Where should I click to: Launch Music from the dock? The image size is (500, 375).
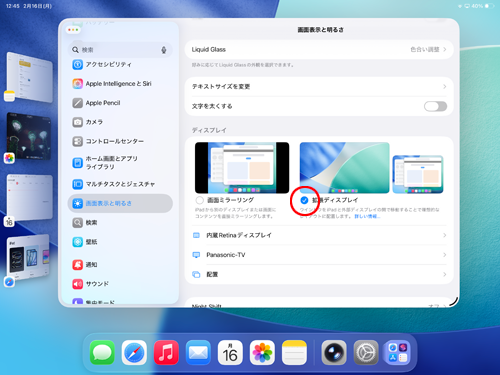tap(166, 352)
